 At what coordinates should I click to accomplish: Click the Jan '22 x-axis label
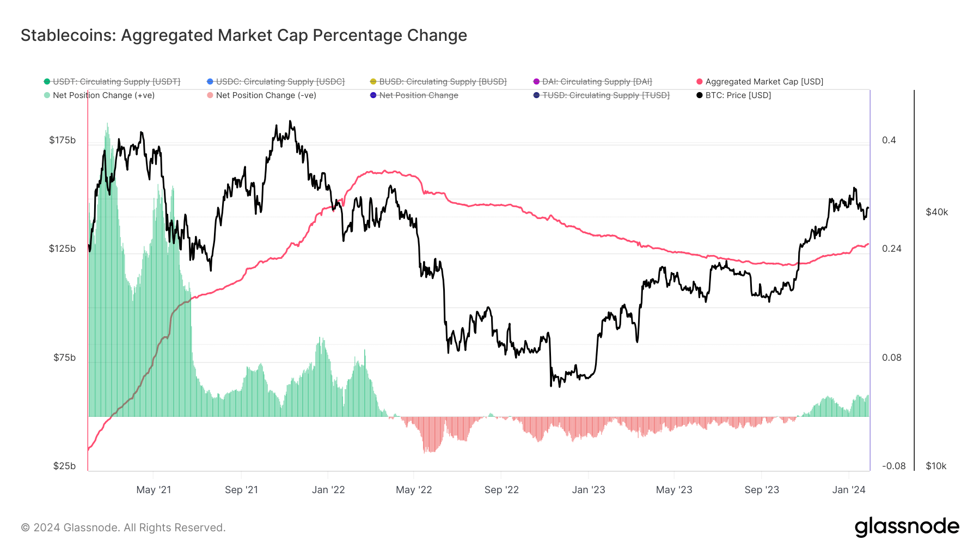328,490
